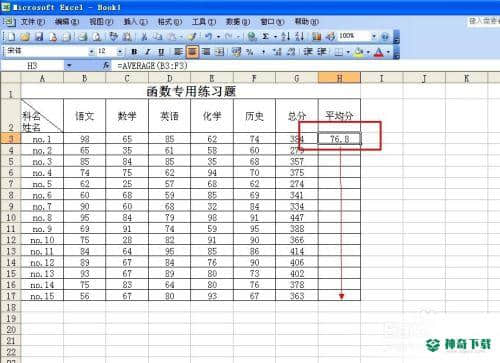Click the Save disk icon

coord(39,37)
